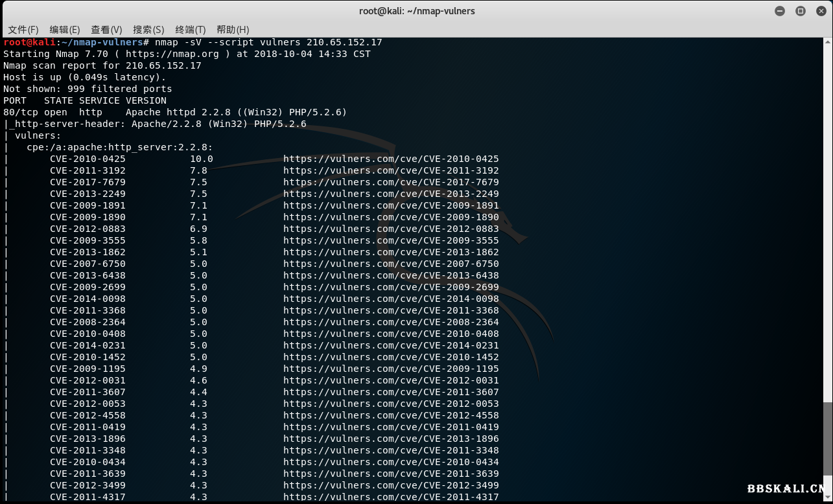Open the vulners link for CVE-2014-0098
The image size is (833, 504).
391,299
